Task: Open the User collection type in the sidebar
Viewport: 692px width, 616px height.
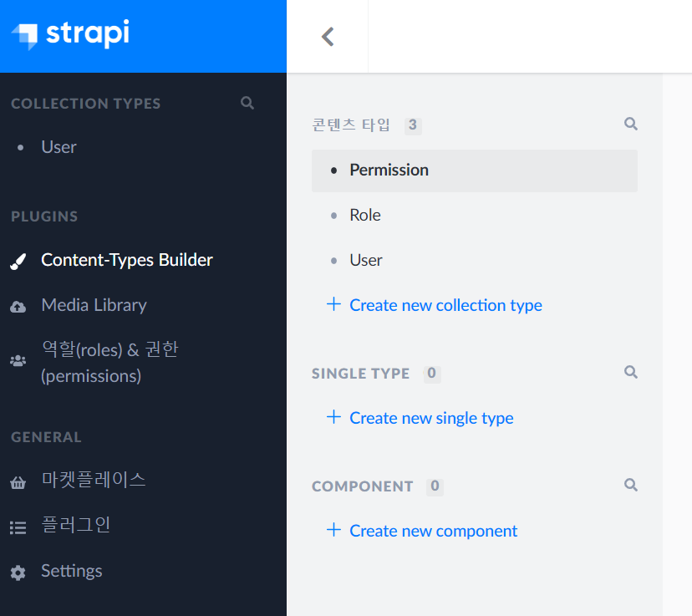Action: pos(59,147)
